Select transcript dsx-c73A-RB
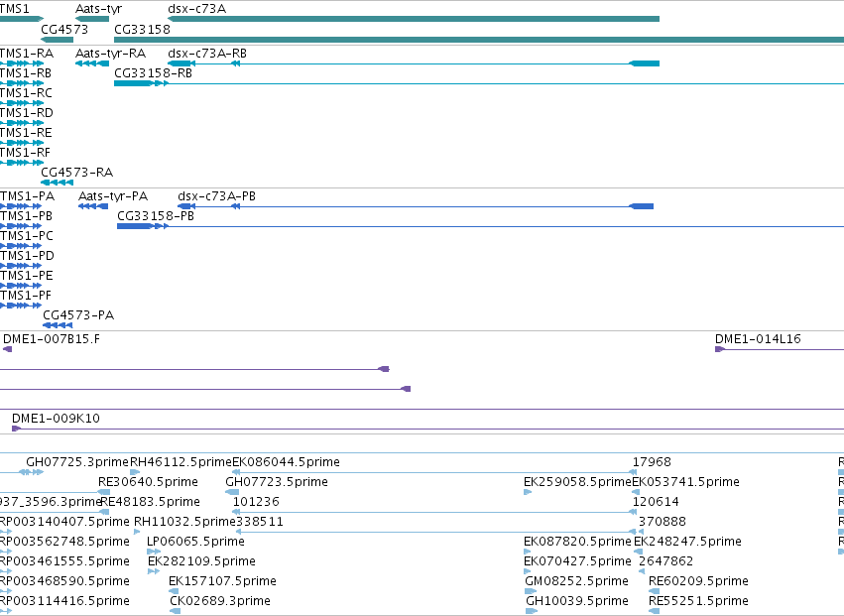The width and height of the screenshot is (844, 616). coord(207,54)
